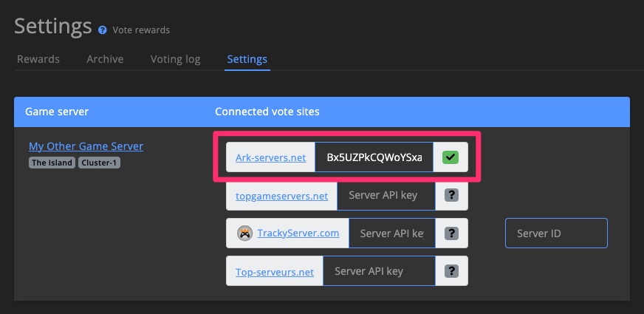Open the TrackyServer.com link
644x314 pixels.
pos(298,233)
